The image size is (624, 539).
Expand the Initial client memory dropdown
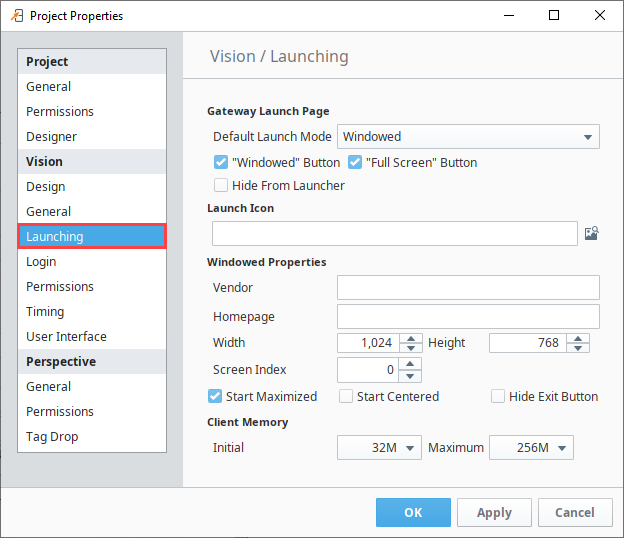click(x=379, y=447)
